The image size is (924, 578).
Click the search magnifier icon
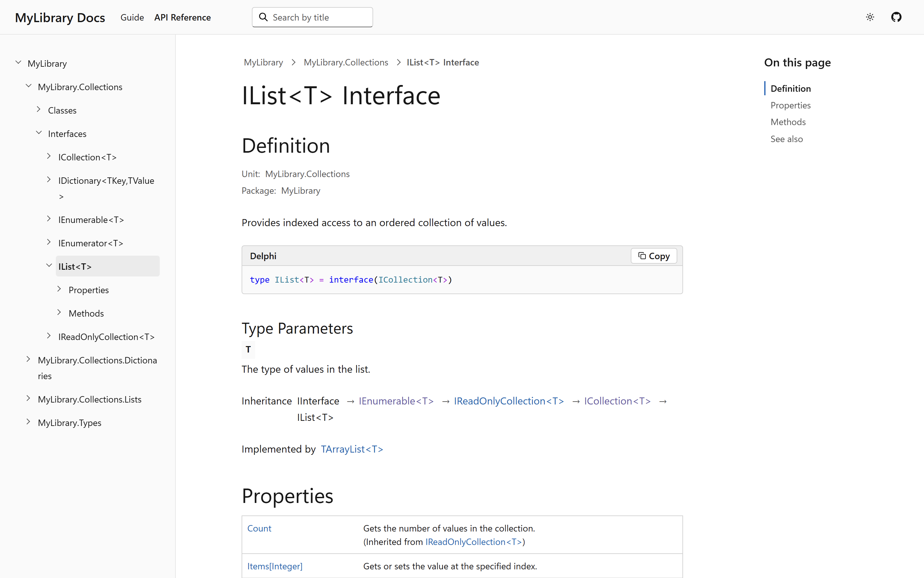(x=263, y=17)
